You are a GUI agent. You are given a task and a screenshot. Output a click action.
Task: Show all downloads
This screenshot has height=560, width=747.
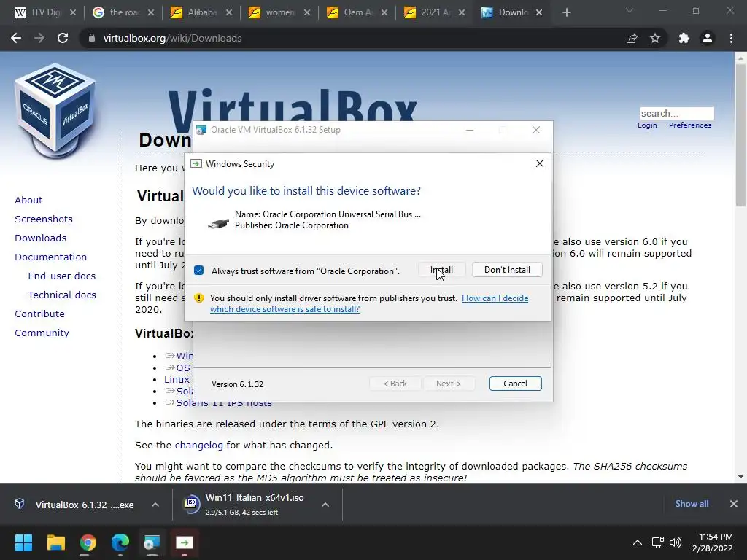point(692,504)
